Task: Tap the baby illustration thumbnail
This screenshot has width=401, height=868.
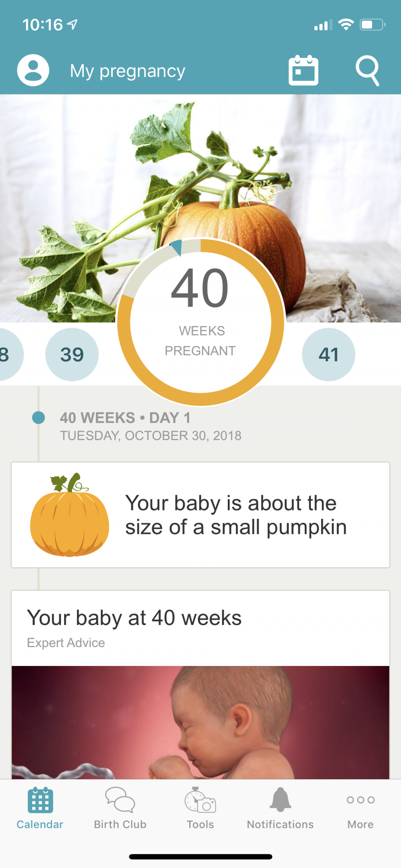Action: (x=200, y=722)
